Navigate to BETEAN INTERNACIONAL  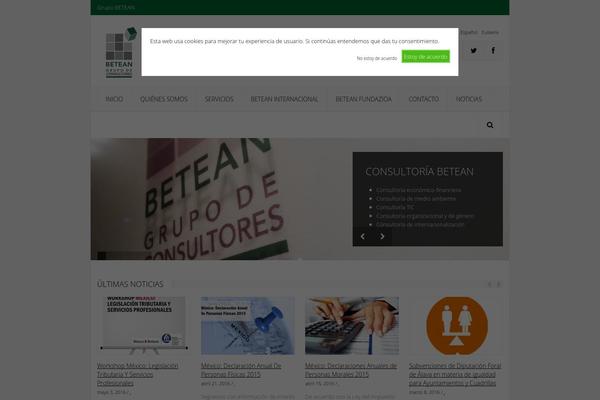click(x=284, y=99)
